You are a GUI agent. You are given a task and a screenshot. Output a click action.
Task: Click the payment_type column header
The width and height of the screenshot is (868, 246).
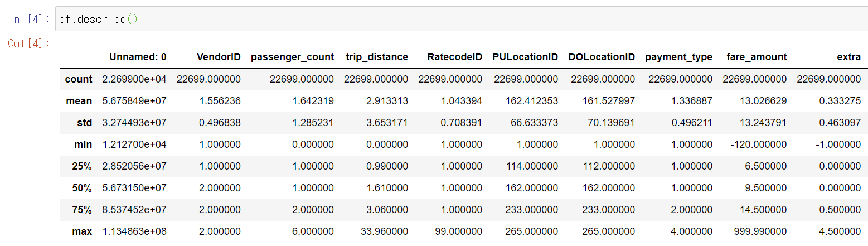678,57
